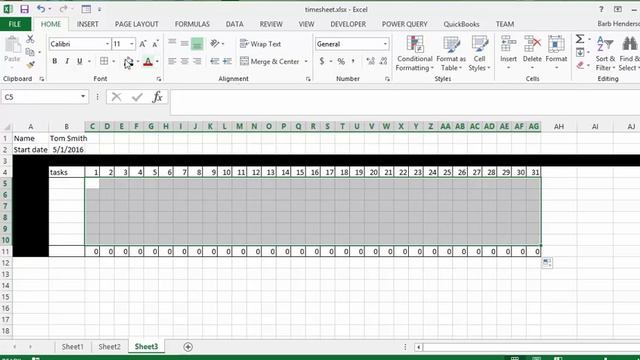Click inside the formula bar field
This screenshot has width=640, height=360.
405,102
